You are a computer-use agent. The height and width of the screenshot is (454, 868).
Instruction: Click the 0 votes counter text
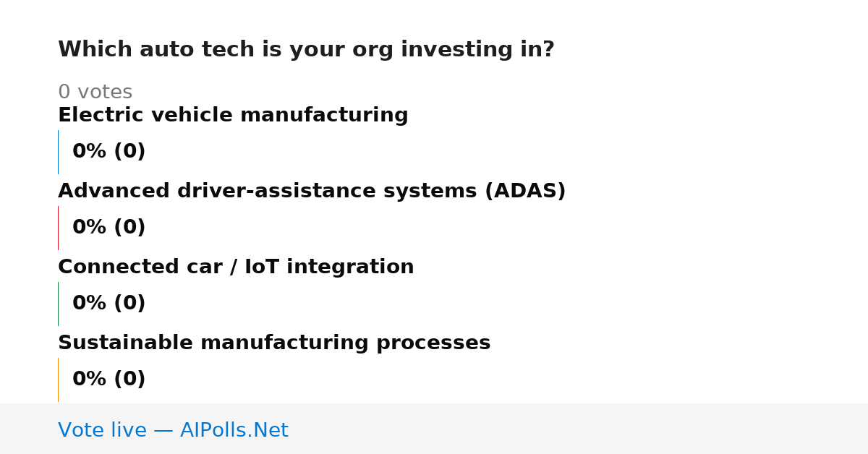pyautogui.click(x=95, y=93)
